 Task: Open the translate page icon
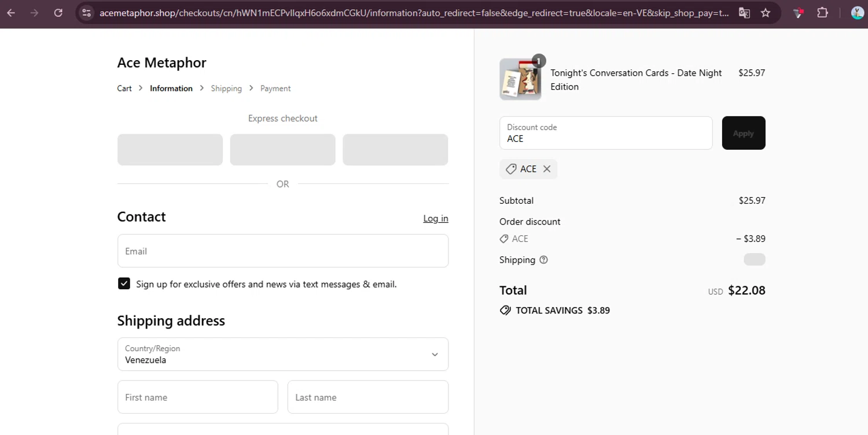[745, 13]
